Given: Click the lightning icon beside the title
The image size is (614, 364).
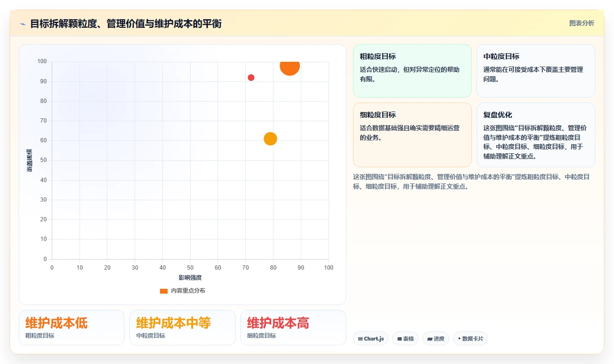Looking at the screenshot, I should tap(23, 24).
